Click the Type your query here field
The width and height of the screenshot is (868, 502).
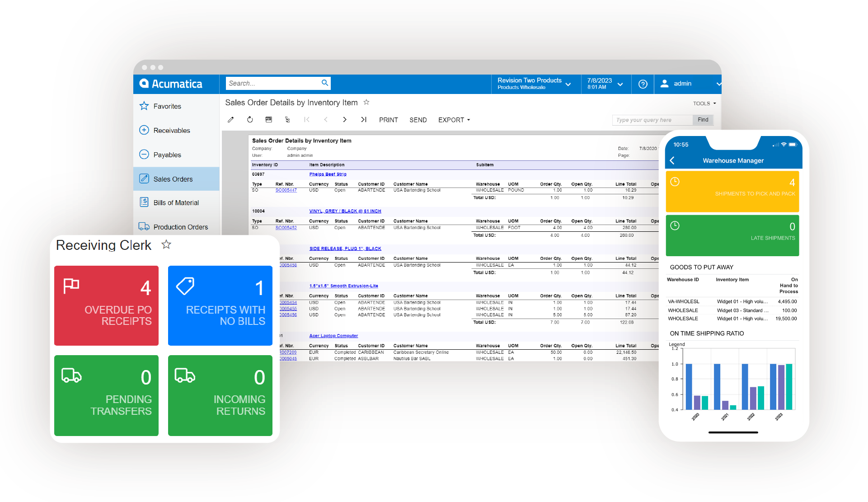coord(652,120)
